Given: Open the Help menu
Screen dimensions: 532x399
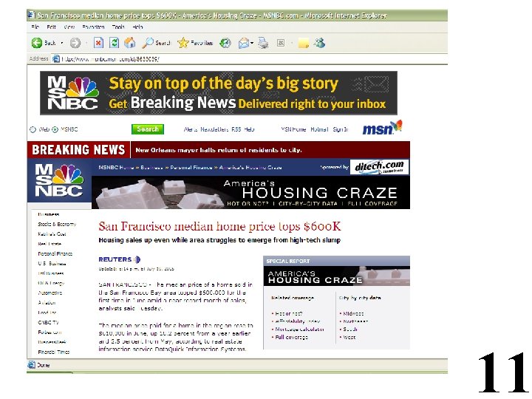Looking at the screenshot, I should click(x=137, y=27).
